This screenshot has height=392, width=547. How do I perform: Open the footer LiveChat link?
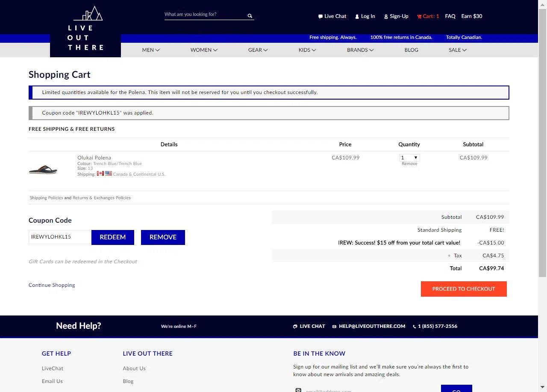click(53, 368)
